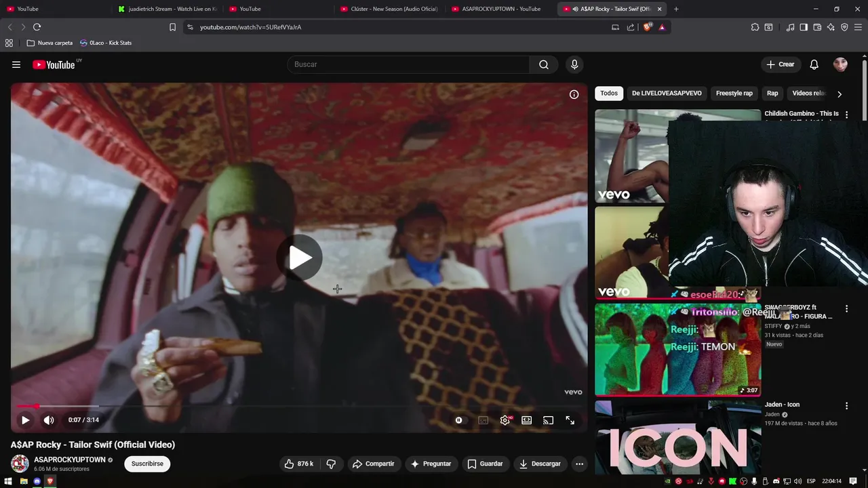Open player settings gear
The height and width of the screenshot is (488, 868).
(505, 420)
